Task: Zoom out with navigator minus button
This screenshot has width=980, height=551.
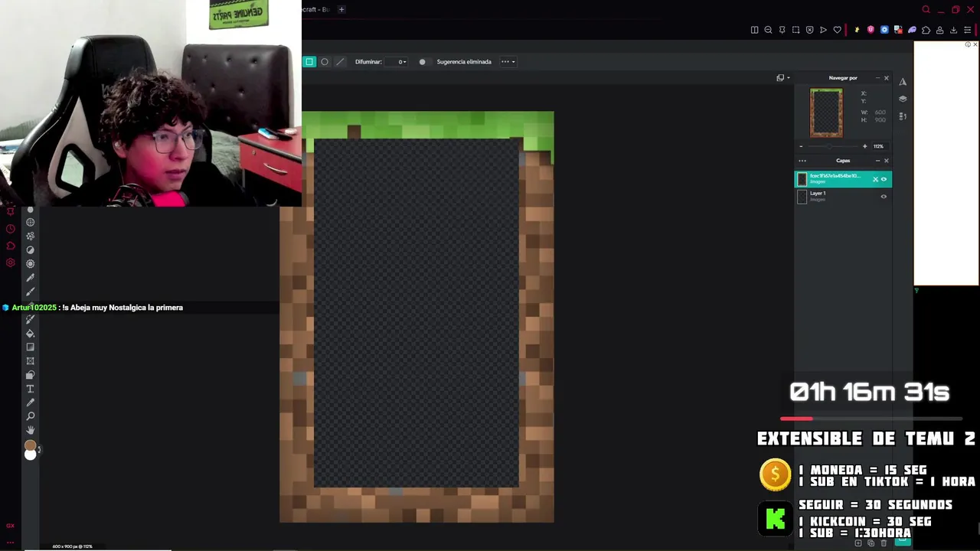Action: point(801,146)
